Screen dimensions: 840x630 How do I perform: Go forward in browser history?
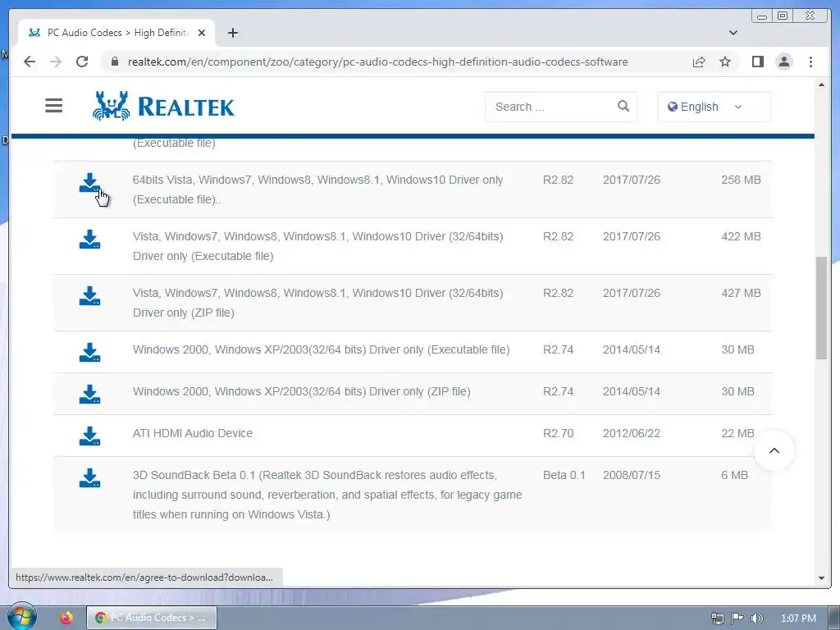(x=56, y=62)
